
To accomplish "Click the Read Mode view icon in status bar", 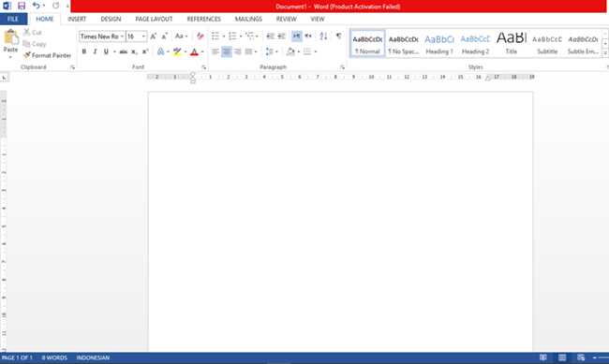I will click(543, 357).
